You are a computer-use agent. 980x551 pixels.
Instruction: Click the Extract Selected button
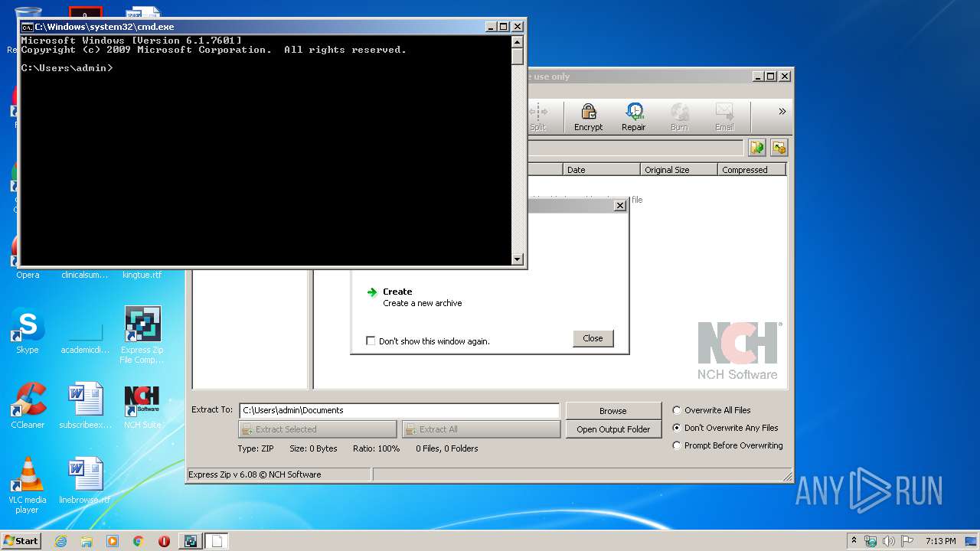pyautogui.click(x=318, y=429)
